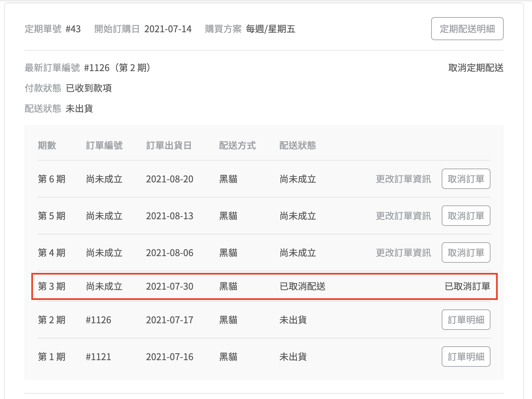This screenshot has height=399, width=532.
Task: Click order number #1126 in 第 2 期 row
Action: pyautogui.click(x=98, y=320)
